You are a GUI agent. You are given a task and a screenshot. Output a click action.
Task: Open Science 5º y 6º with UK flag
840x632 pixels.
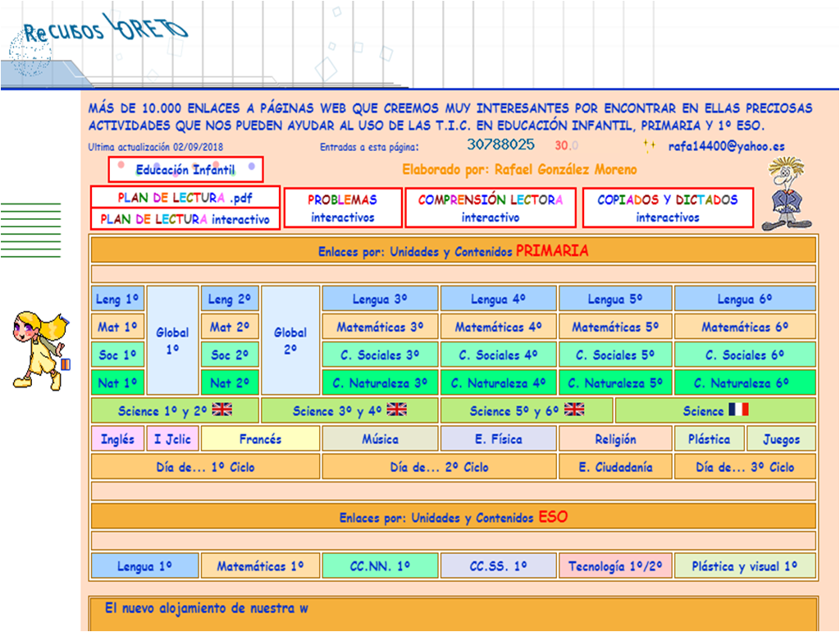click(527, 410)
